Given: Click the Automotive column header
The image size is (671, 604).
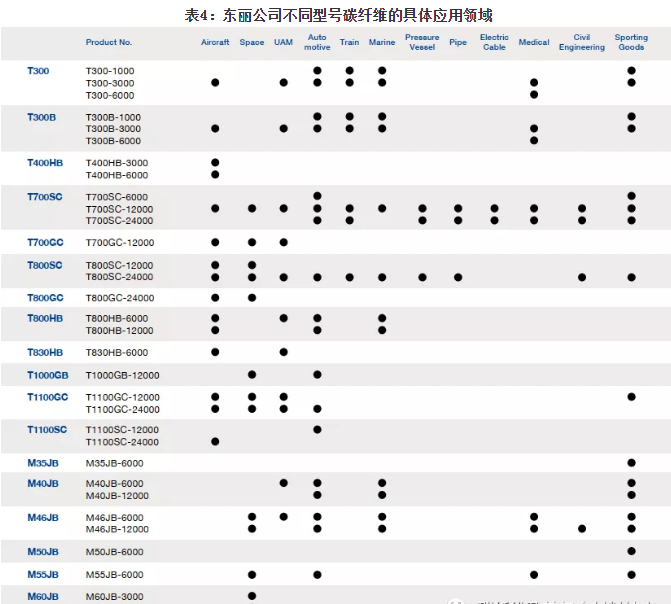Looking at the screenshot, I should 317,42.
